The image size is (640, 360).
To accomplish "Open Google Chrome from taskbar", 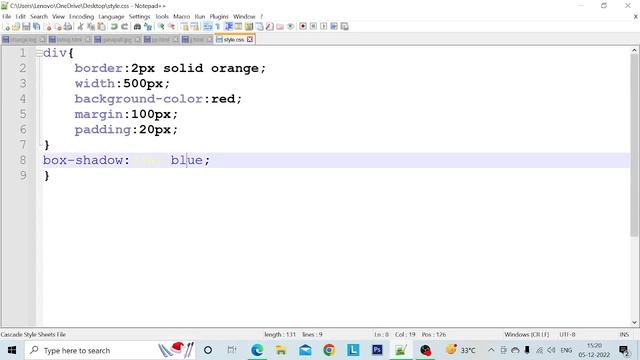I will coord(329,350).
